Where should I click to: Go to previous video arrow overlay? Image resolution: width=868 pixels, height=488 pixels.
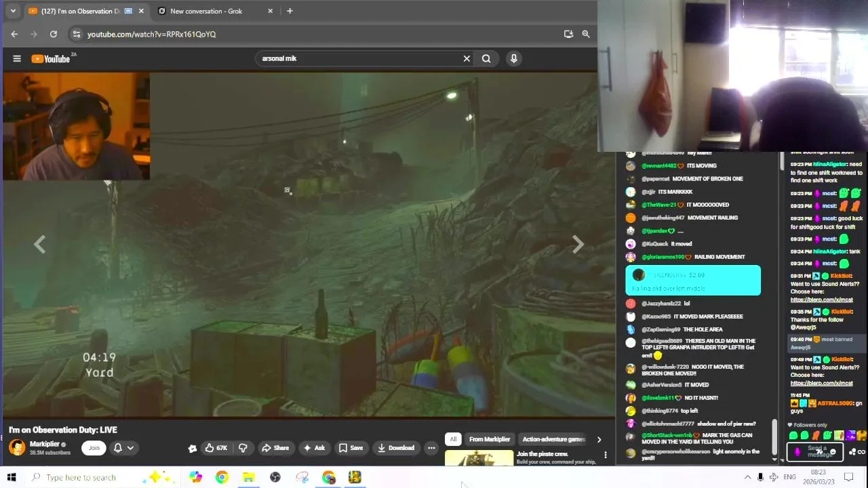click(x=40, y=245)
